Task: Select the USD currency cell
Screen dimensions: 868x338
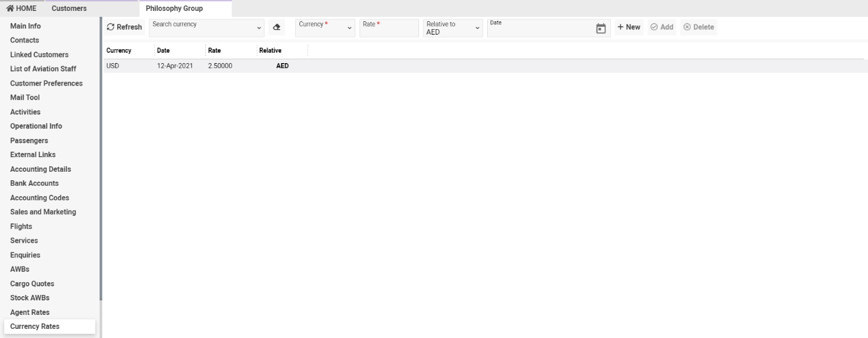Action: (112, 66)
